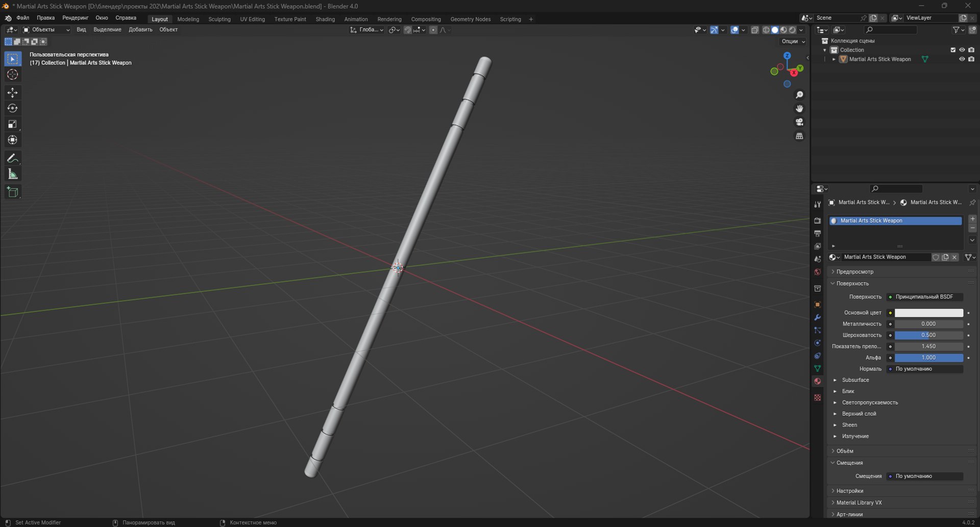
Task: Open the Файл menu
Action: point(22,18)
